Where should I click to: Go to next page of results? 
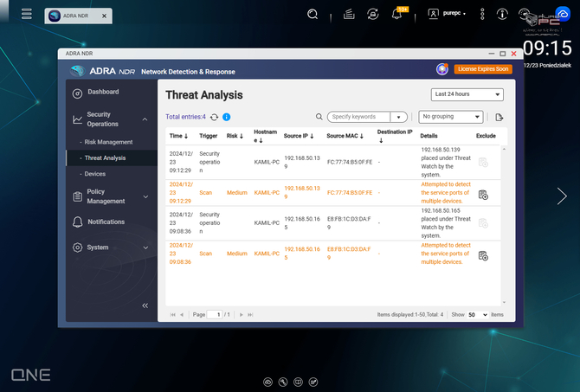click(x=242, y=315)
